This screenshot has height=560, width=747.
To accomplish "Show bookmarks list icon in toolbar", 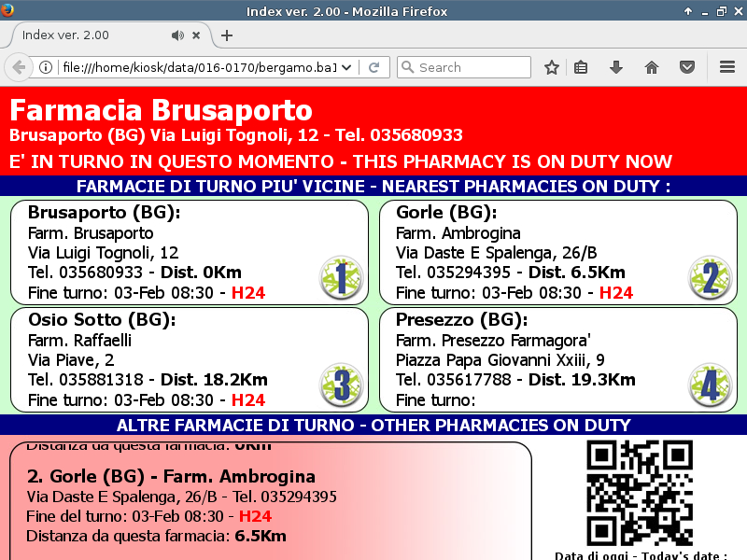I will click(x=581, y=67).
